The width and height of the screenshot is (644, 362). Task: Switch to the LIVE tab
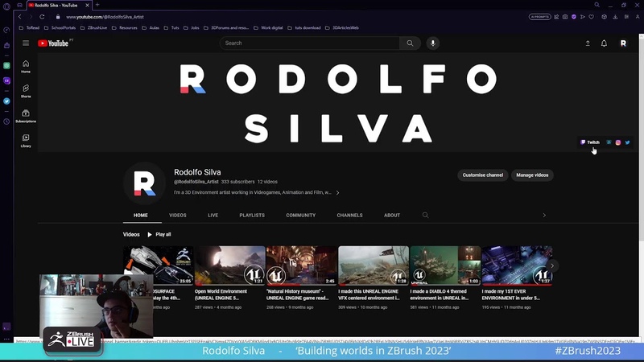click(213, 215)
